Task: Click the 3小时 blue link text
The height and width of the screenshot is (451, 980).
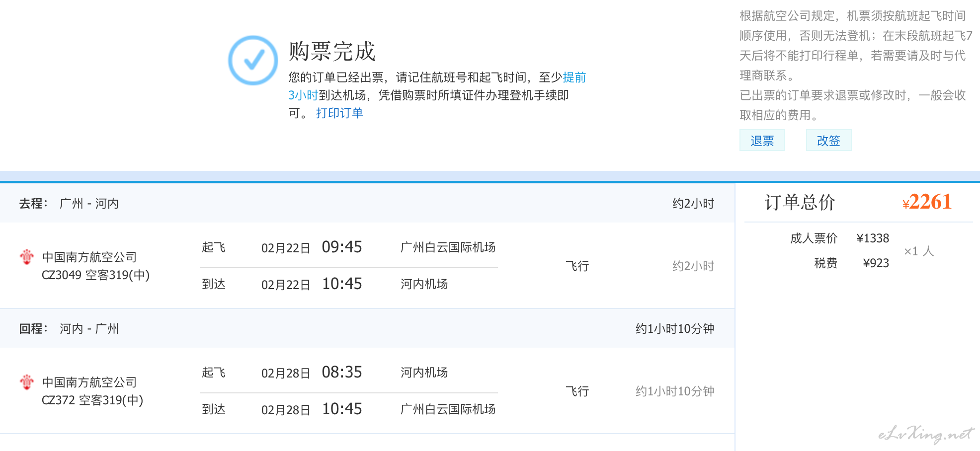Action: coord(303,95)
